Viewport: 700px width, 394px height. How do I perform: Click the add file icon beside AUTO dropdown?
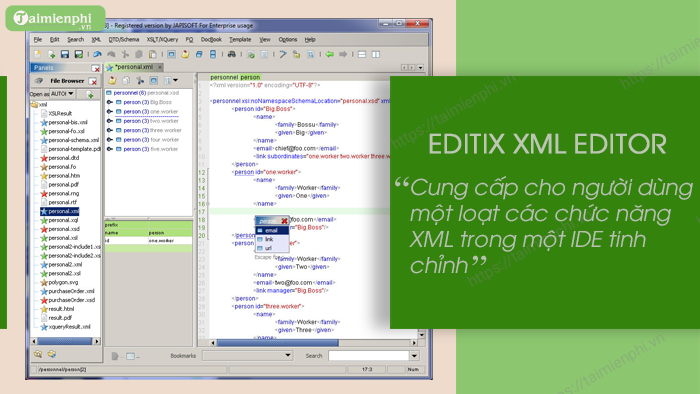pyautogui.click(x=90, y=94)
